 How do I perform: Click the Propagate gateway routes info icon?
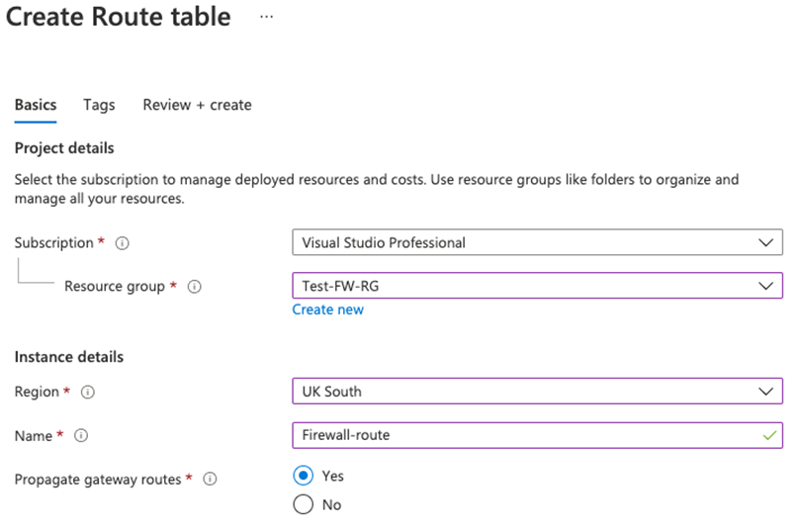point(209,480)
